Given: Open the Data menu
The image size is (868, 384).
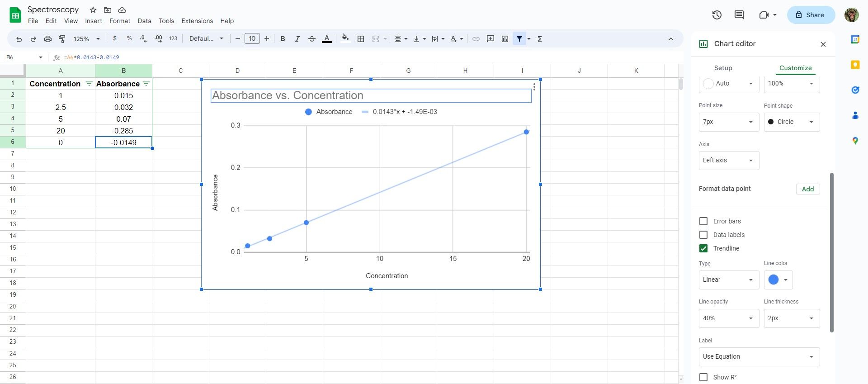Looking at the screenshot, I should [145, 21].
